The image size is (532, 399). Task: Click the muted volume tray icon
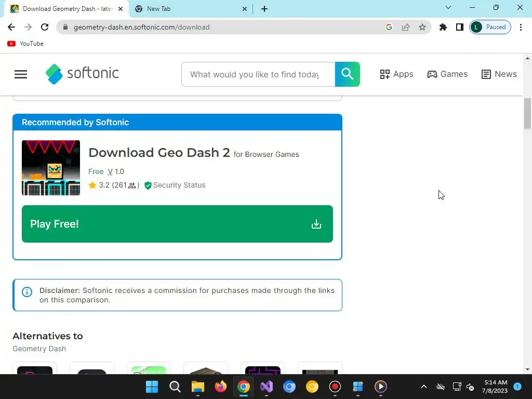click(x=470, y=387)
